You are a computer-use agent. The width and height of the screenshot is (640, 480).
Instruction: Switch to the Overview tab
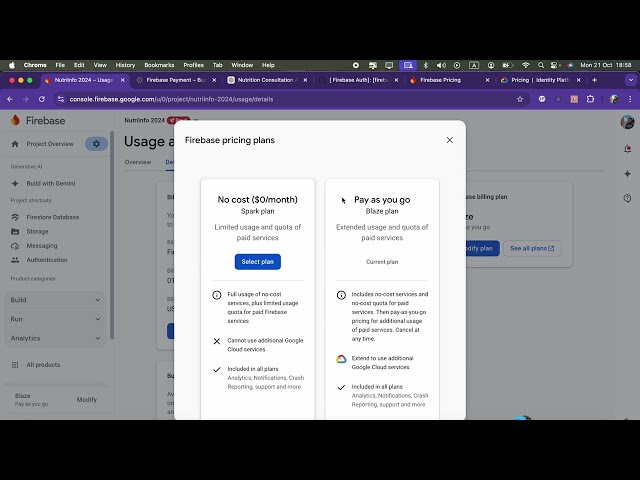point(138,162)
